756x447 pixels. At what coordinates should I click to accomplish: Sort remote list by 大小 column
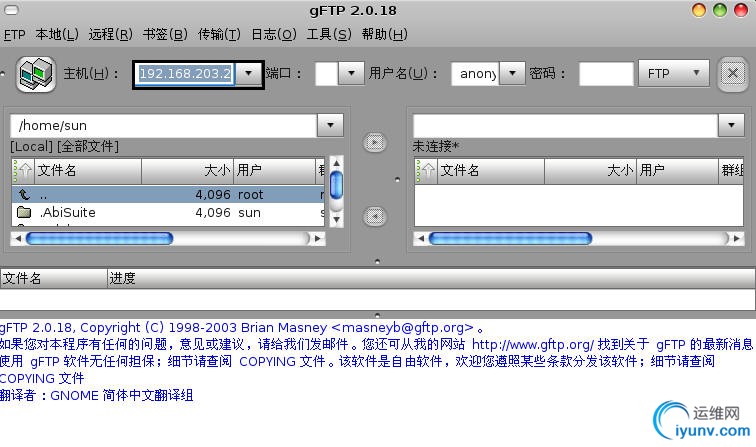tap(591, 170)
